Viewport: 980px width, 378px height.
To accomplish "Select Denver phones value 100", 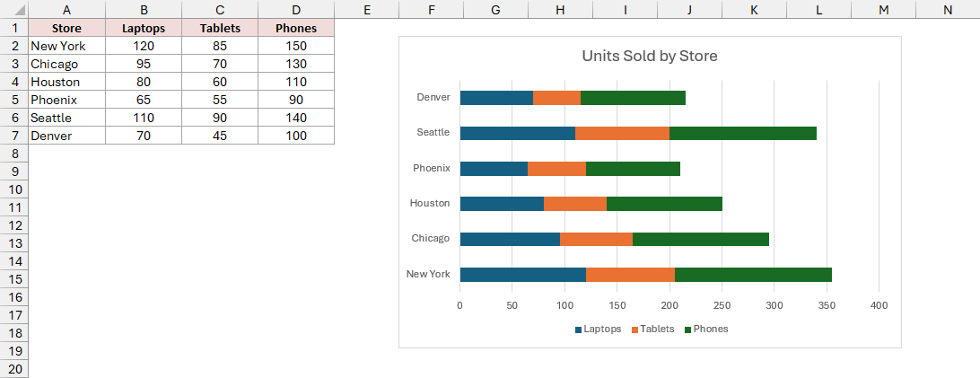I will [x=296, y=136].
